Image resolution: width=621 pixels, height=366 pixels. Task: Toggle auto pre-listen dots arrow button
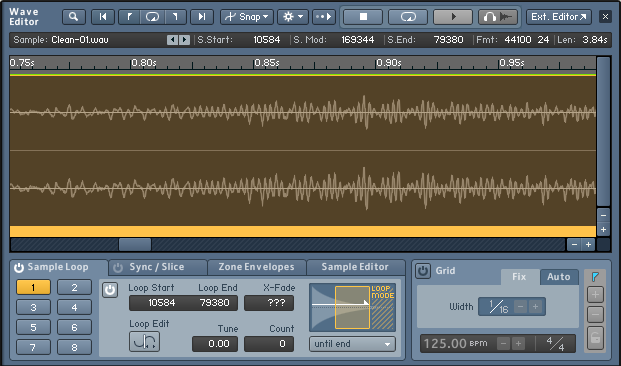point(324,17)
